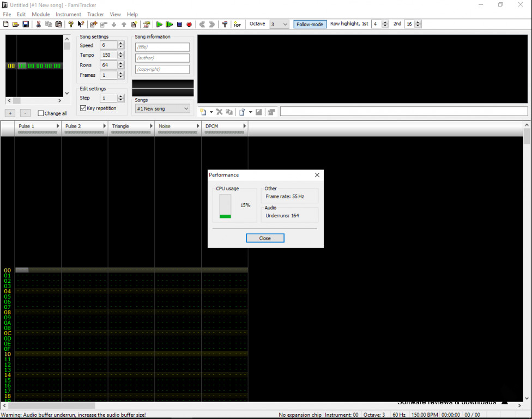Increase frame pattern with plus button
Viewport: 532px width, 419px height.
(10, 113)
